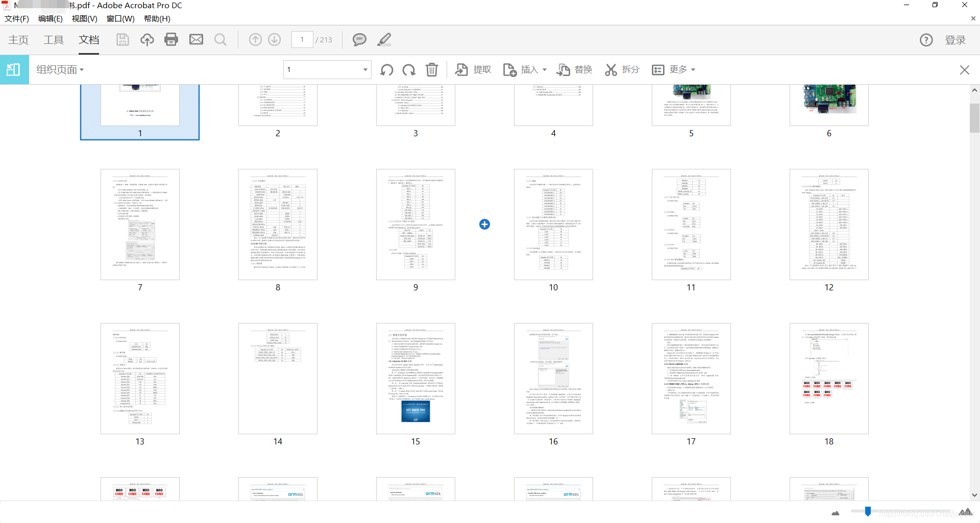Click the 替换 replace pages button
980x523 pixels.
574,70
